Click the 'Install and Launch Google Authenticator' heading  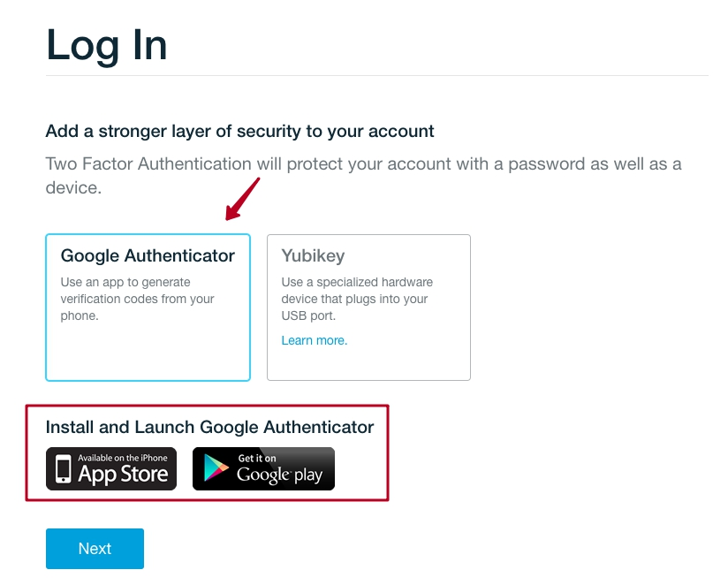point(209,427)
